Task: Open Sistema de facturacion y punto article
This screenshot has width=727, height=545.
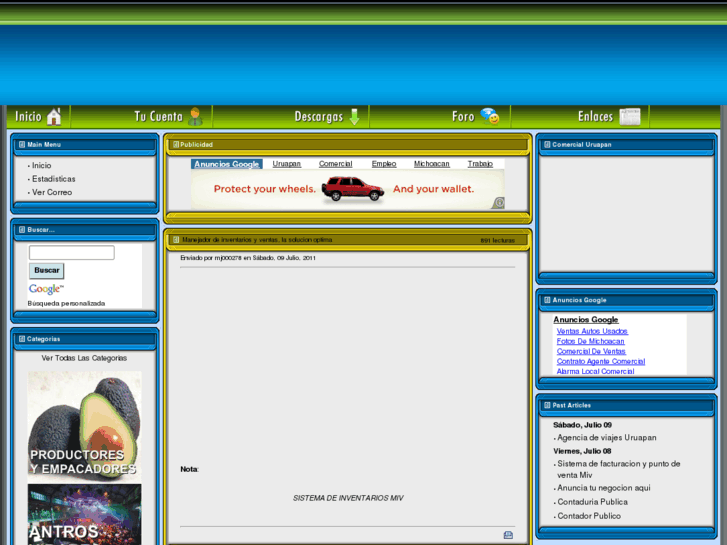Action: 619,469
